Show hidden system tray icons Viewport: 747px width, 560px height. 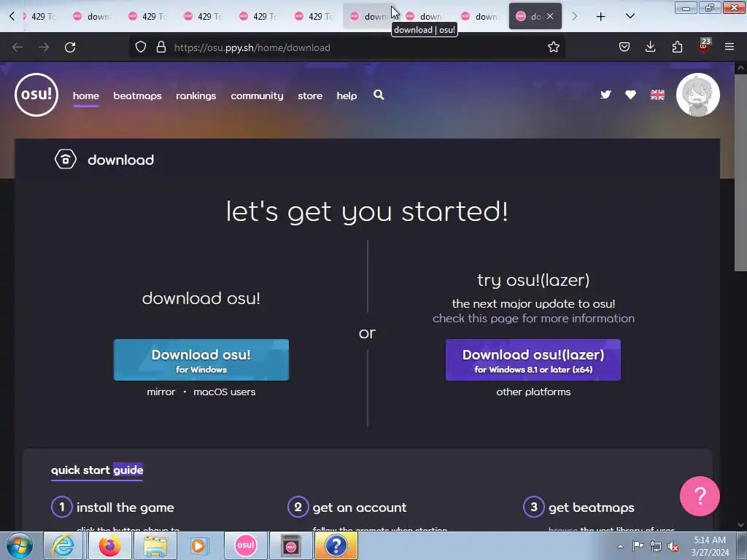620,547
